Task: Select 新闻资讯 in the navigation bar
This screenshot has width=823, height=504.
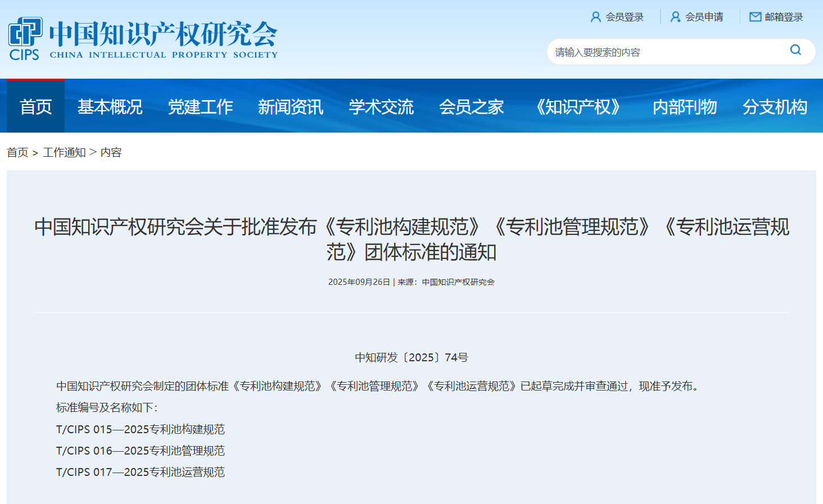Action: [x=291, y=107]
